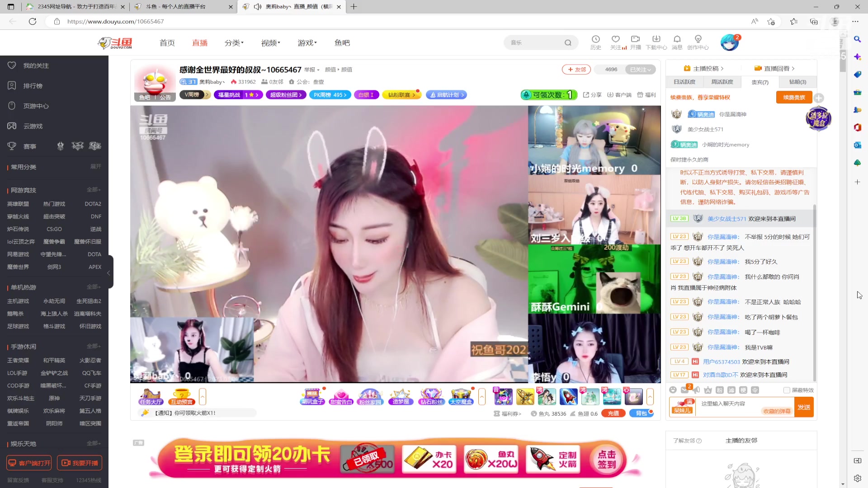Image resolution: width=868 pixels, height=488 pixels.
Task: Enable the 屏蔽特效 checkbox
Action: [x=787, y=390]
